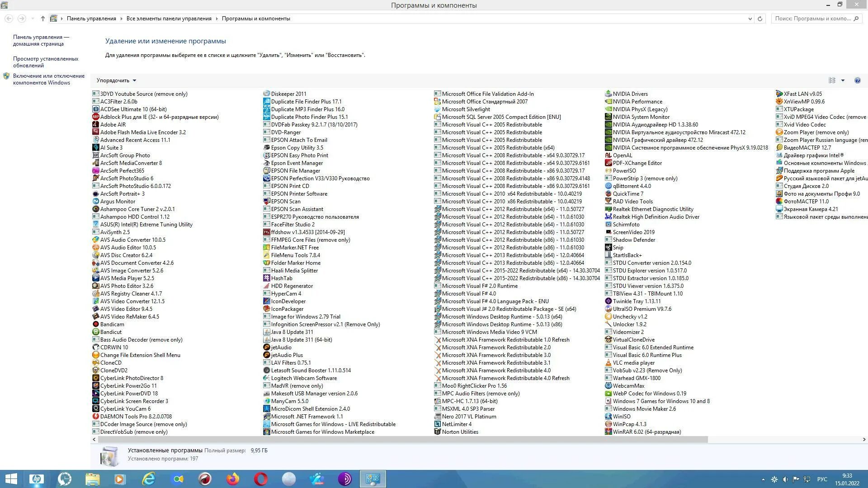Open Просмотр установленных обновлений link
868x488 pixels.
pyautogui.click(x=45, y=62)
